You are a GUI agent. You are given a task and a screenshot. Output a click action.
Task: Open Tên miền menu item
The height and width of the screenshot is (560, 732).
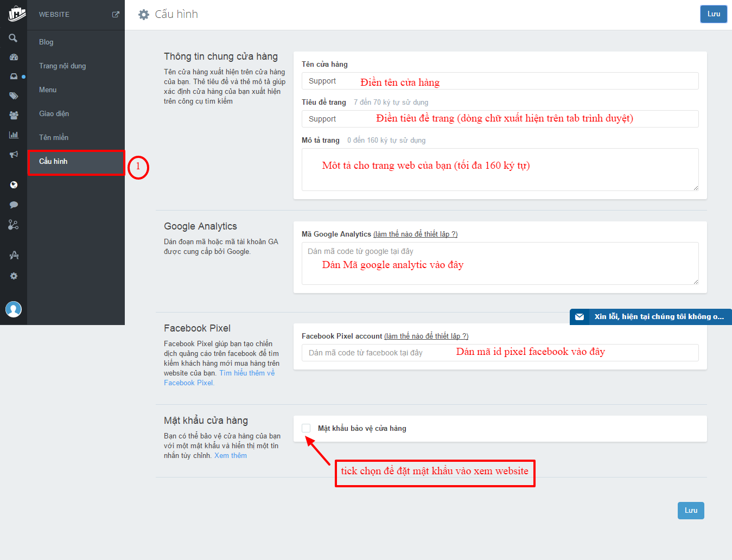[54, 138]
